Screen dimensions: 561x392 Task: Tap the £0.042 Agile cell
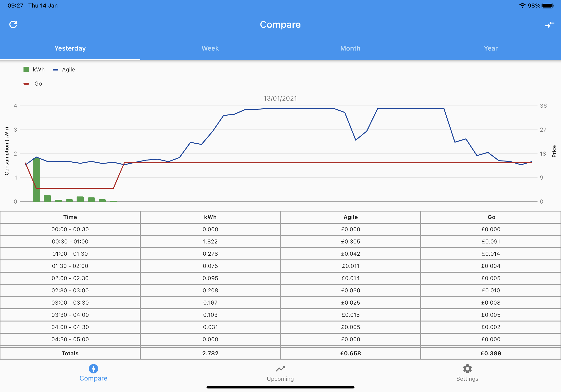(x=351, y=254)
